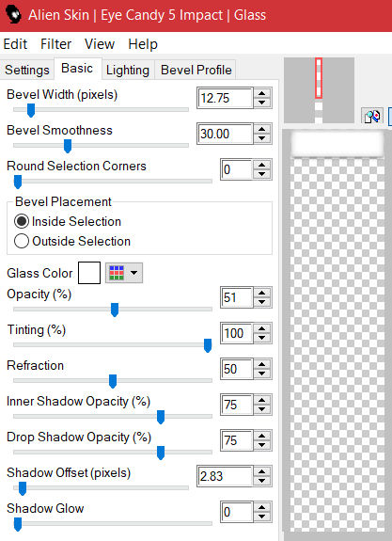Open the Settings tab
Viewport: 392px width, 541px height.
[27, 70]
